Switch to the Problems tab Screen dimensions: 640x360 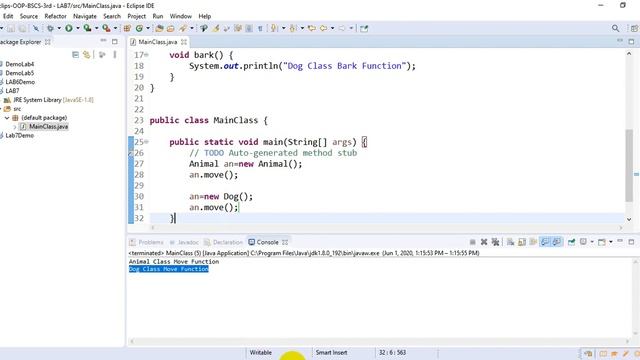146,242
